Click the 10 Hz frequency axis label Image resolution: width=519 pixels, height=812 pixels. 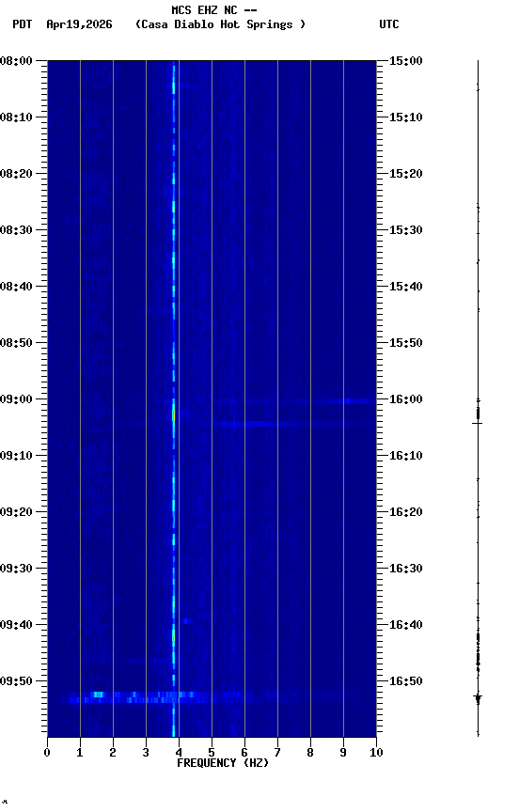[376, 753]
